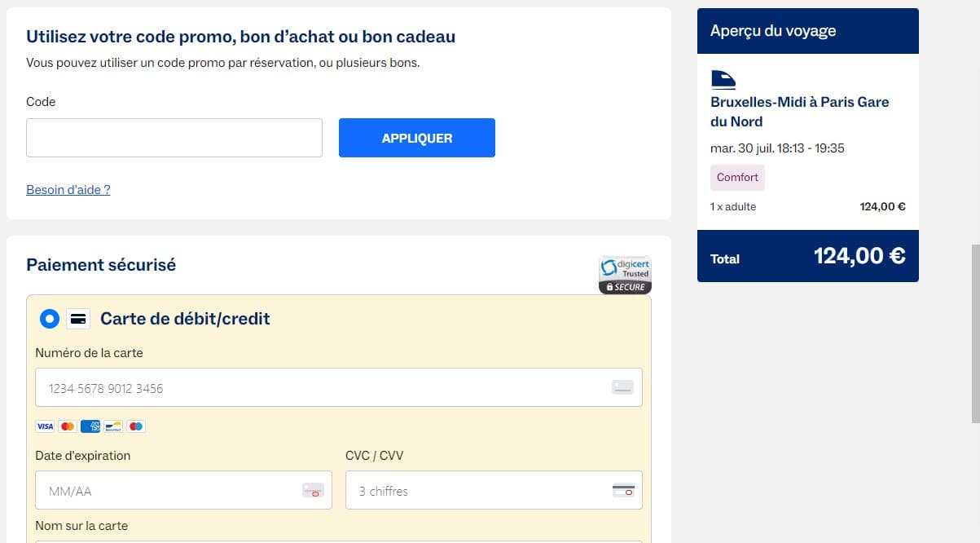Screen dimensions: 980x543
Task: Select the American Express icon
Action: tap(90, 426)
